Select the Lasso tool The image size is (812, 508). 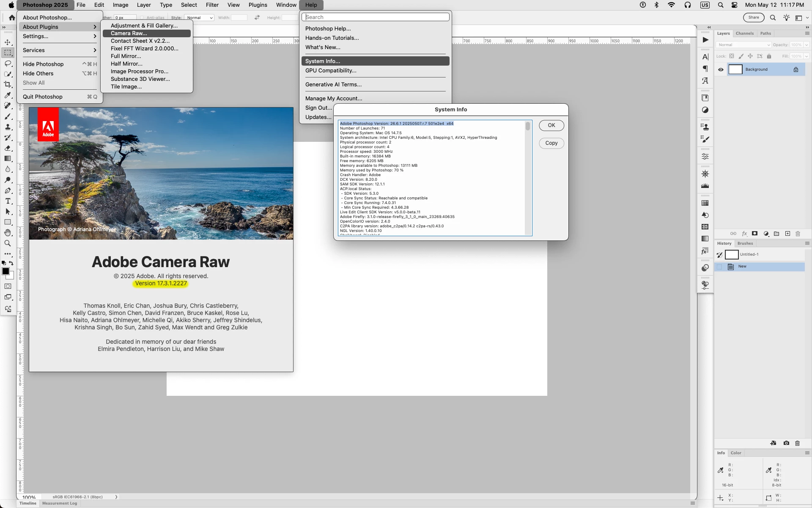pyautogui.click(x=8, y=63)
